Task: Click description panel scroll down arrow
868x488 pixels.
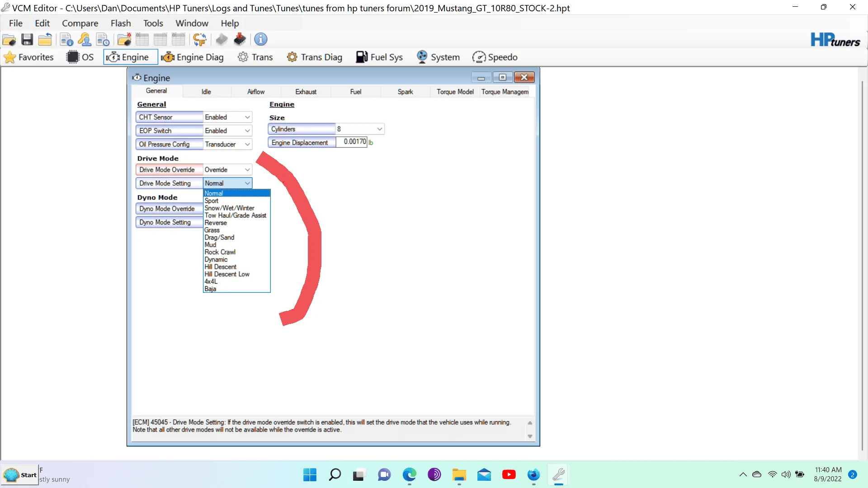Action: [x=530, y=436]
